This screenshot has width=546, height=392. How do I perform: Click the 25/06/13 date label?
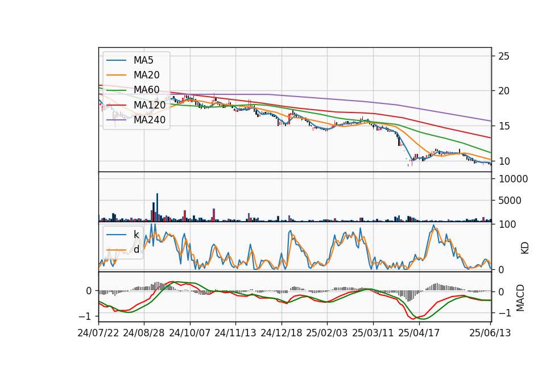click(490, 333)
